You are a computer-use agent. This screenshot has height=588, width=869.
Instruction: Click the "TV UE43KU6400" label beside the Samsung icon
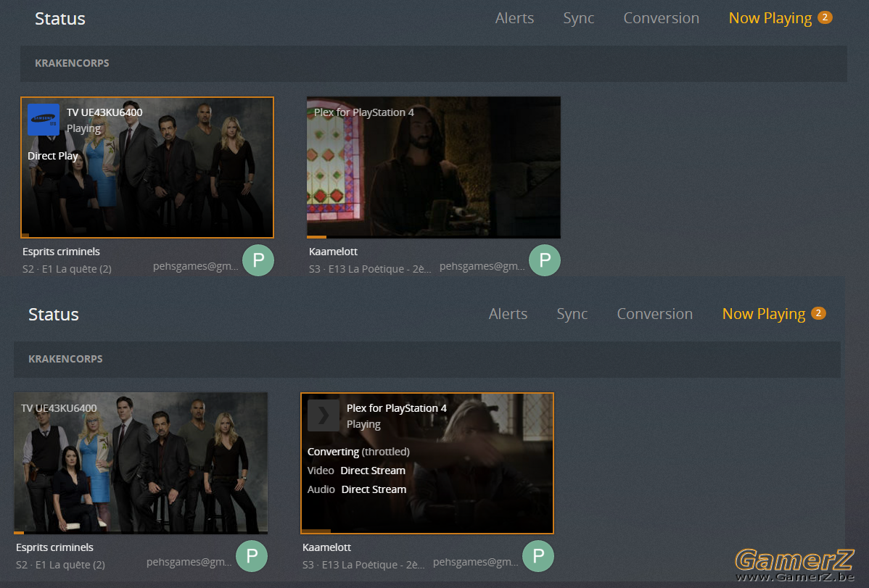pos(104,112)
